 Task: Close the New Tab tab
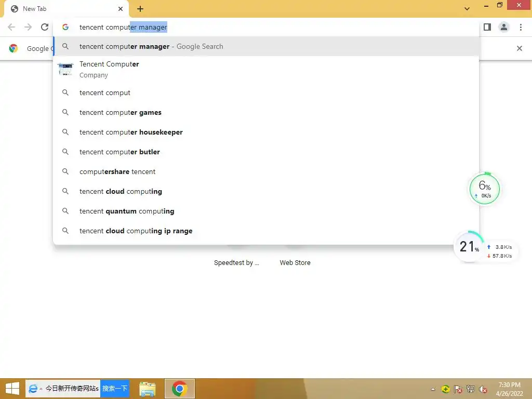tap(121, 9)
